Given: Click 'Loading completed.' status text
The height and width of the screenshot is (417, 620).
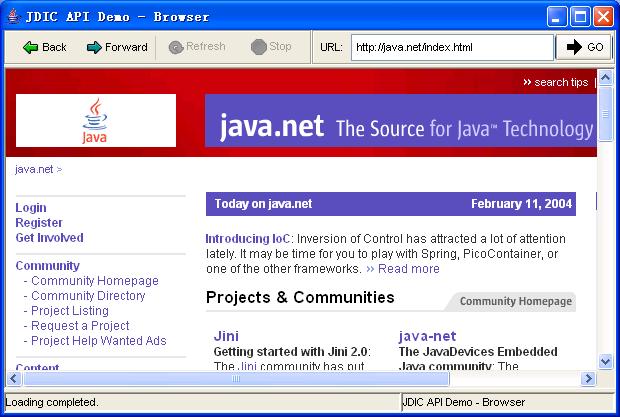Looking at the screenshot, I should (x=52, y=402).
